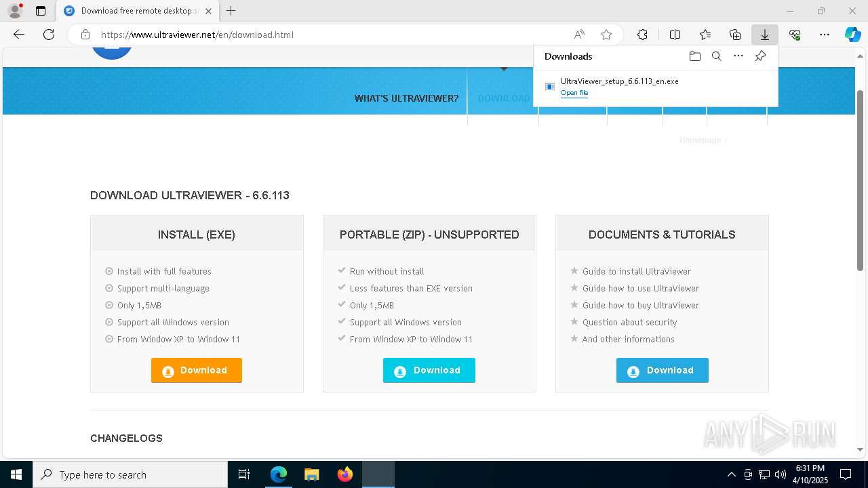Open the Favorites list icon
Screen dimensions: 868x488
pos(705,35)
